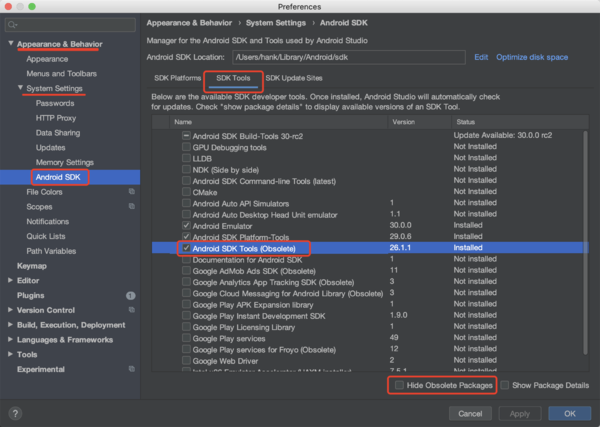Check Google Web Driver checkbox
Viewport: 600px width, 427px height.
(x=186, y=360)
